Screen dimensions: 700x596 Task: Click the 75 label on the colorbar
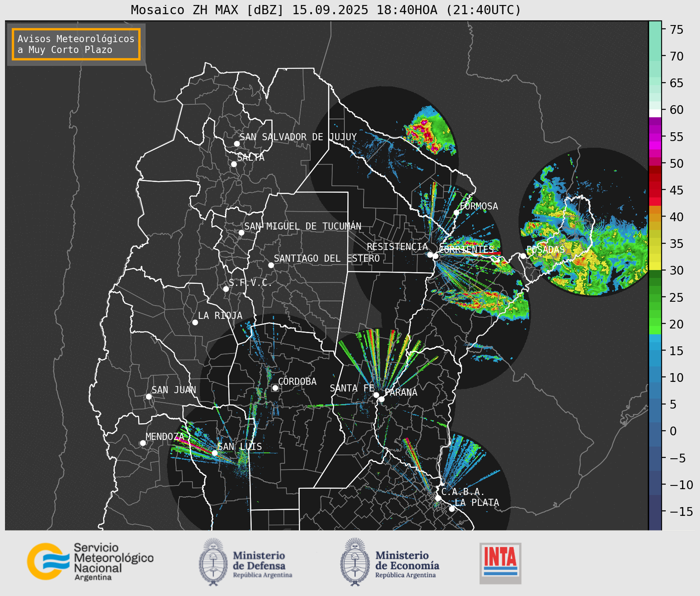coord(677,29)
